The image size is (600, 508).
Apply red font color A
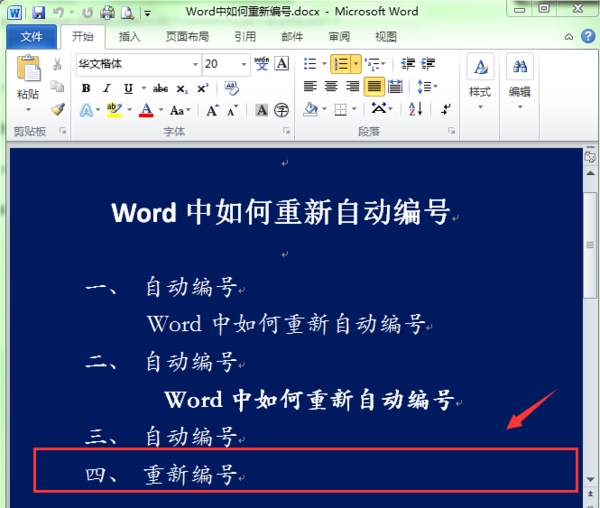(146, 110)
